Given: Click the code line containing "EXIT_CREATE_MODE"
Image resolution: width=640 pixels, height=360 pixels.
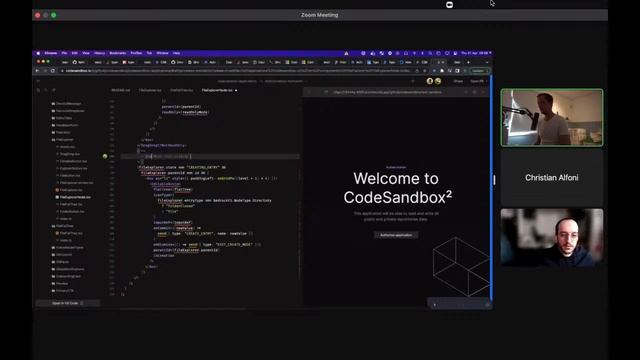Looking at the screenshot, I should click(207, 244).
